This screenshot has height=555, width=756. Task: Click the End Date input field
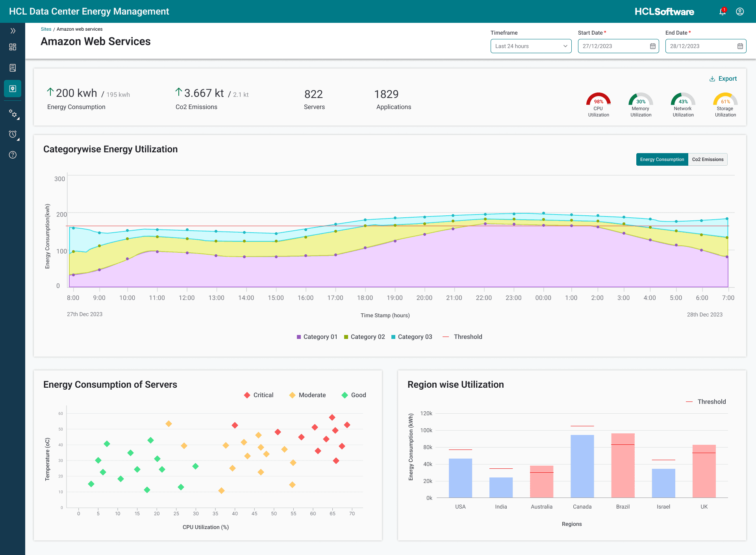(706, 46)
